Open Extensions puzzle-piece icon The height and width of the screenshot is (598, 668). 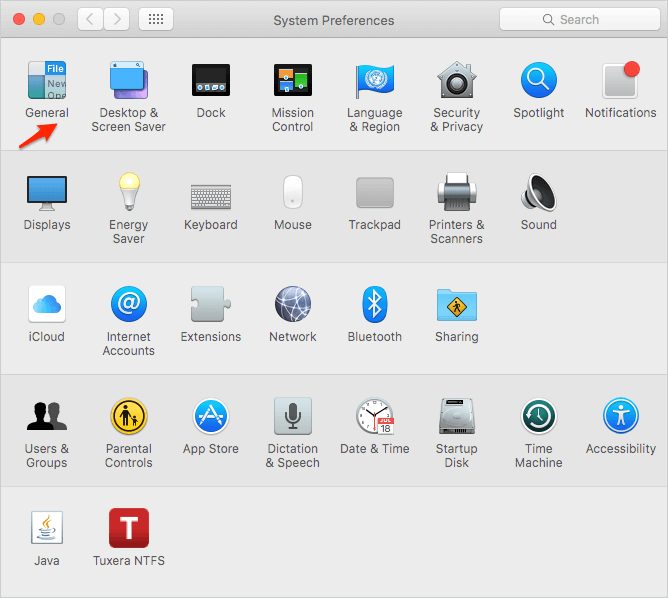tap(211, 304)
